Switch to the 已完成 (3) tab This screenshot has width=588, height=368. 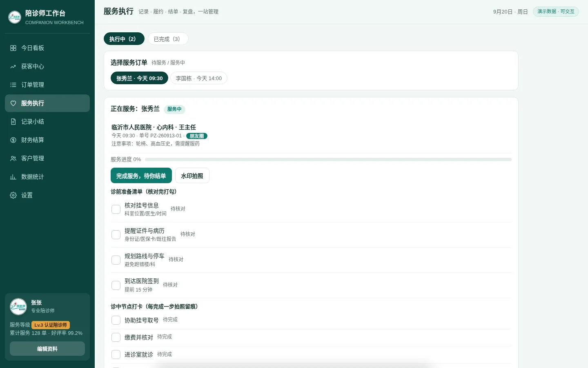[x=168, y=39]
